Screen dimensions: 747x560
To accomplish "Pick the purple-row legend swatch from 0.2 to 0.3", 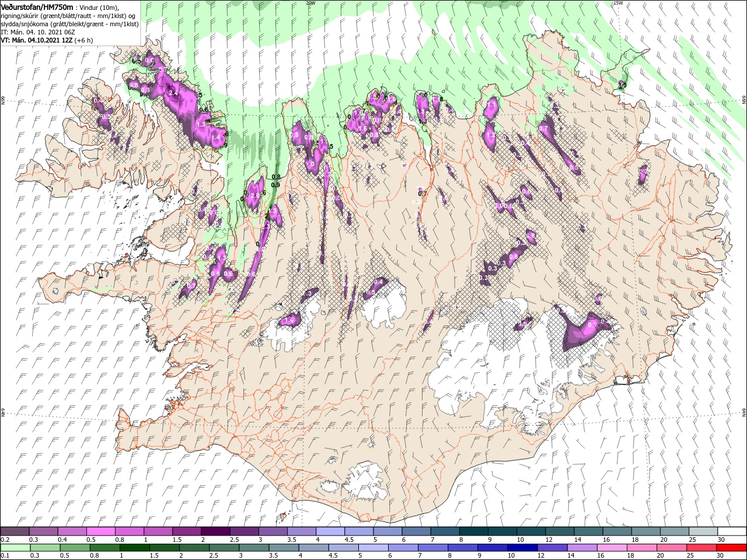I will coord(15,531).
